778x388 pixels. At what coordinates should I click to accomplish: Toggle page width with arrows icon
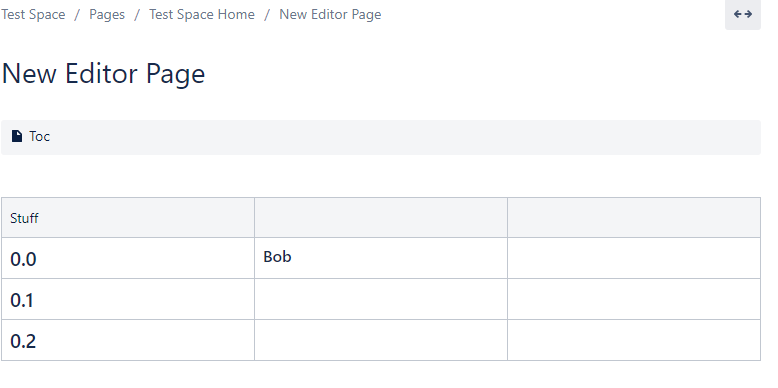(743, 14)
